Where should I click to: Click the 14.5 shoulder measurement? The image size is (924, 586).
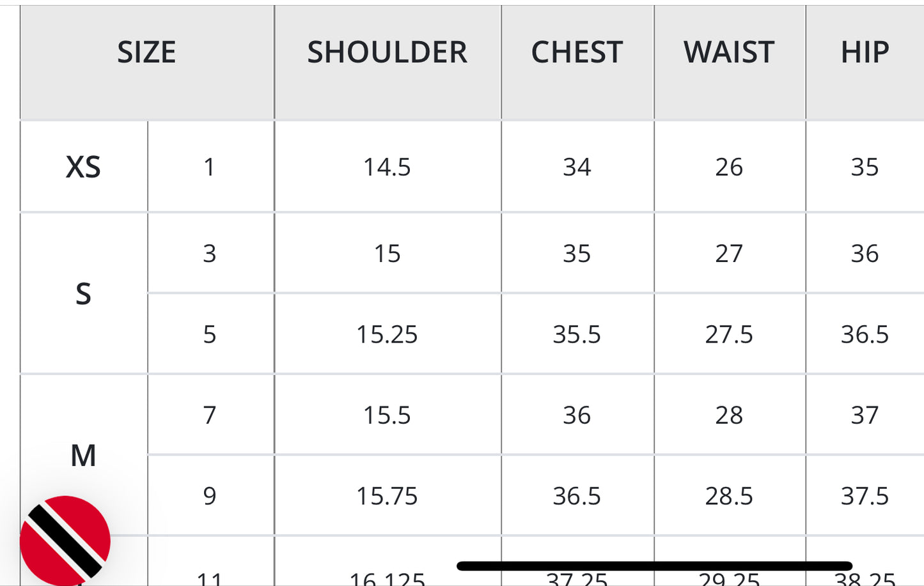coord(387,167)
